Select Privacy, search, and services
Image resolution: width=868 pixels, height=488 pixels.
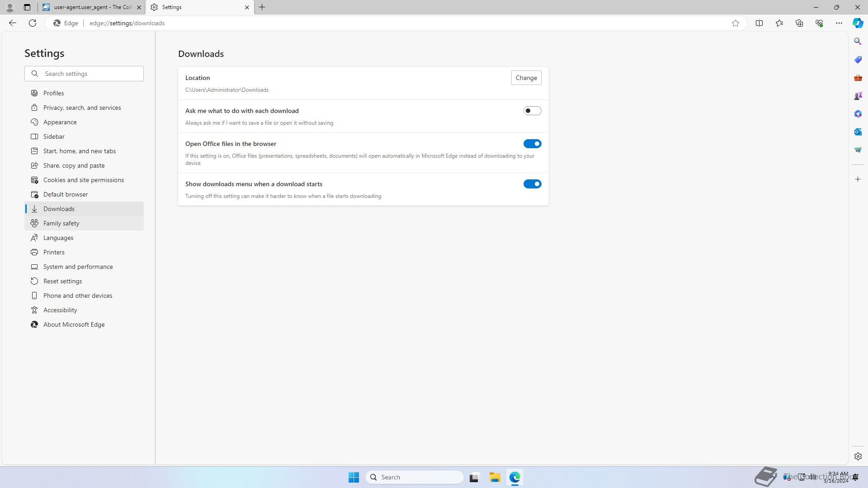coord(82,108)
